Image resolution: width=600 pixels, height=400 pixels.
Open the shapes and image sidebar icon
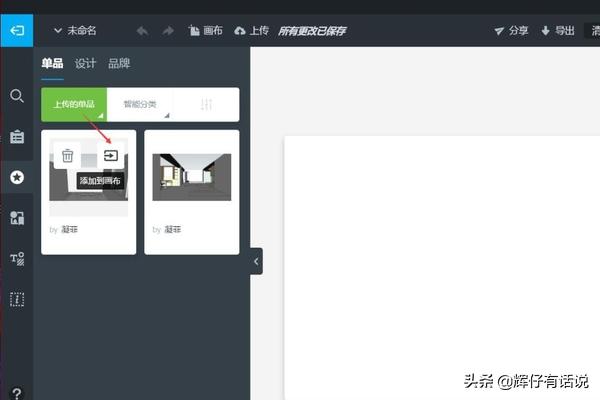(17, 218)
